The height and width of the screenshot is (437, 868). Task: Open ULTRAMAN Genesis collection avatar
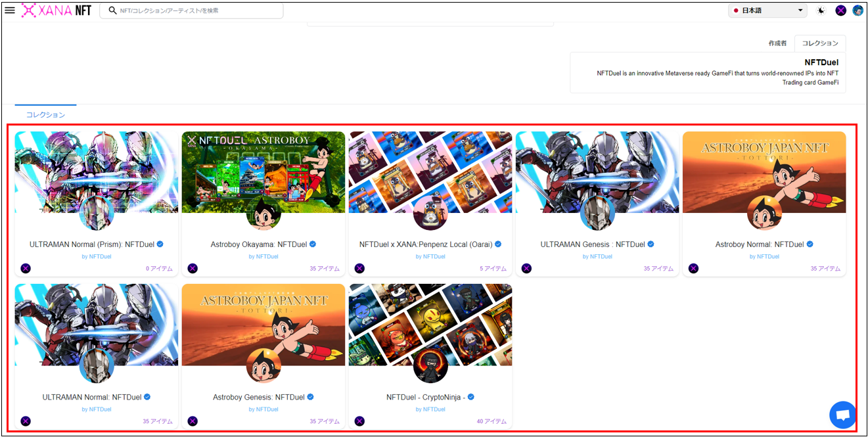pos(597,213)
